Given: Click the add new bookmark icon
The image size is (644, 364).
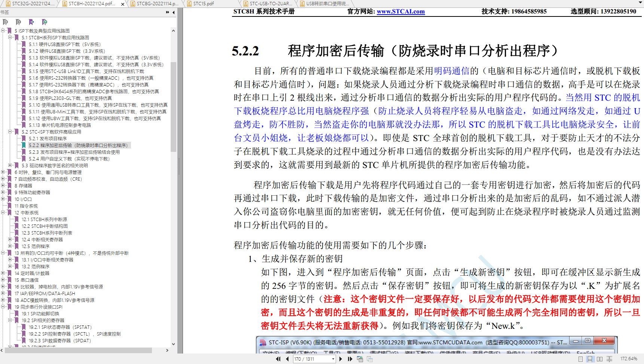Looking at the screenshot, I should (18, 22).
